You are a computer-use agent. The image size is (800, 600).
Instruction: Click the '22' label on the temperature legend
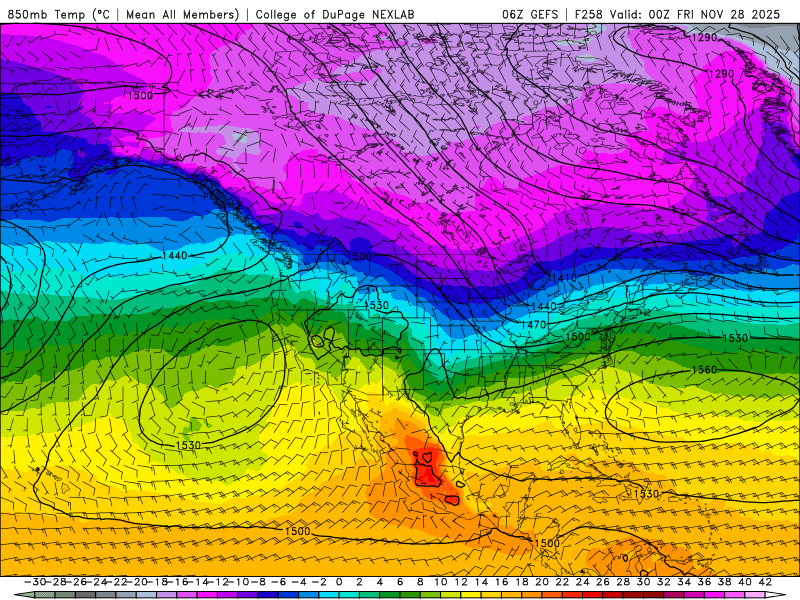tap(562, 582)
